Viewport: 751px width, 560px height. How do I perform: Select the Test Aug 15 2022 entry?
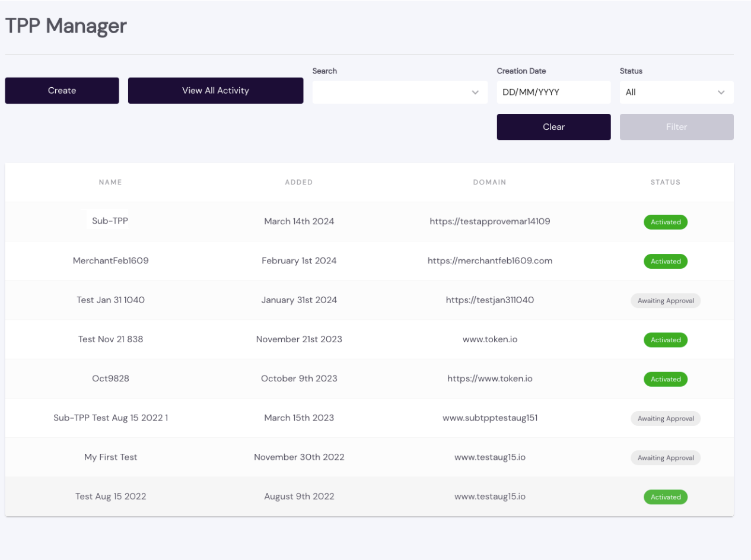tap(110, 497)
